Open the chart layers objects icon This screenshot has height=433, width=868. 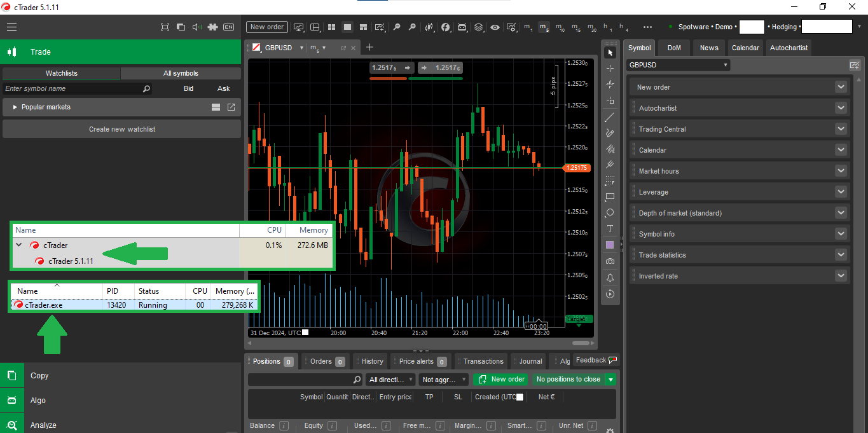[479, 27]
